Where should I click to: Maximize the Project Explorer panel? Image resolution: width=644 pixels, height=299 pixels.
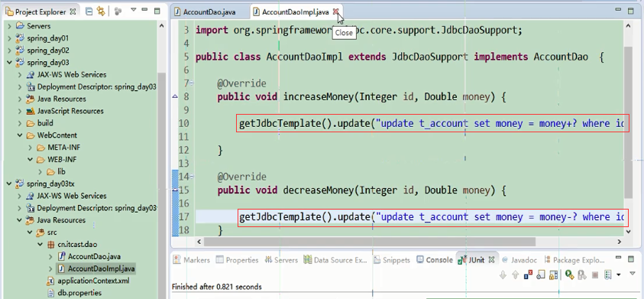157,11
